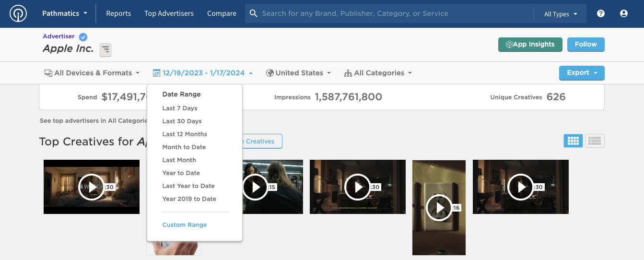Click the Spend total value
The width and height of the screenshot is (644, 260).
(125, 97)
